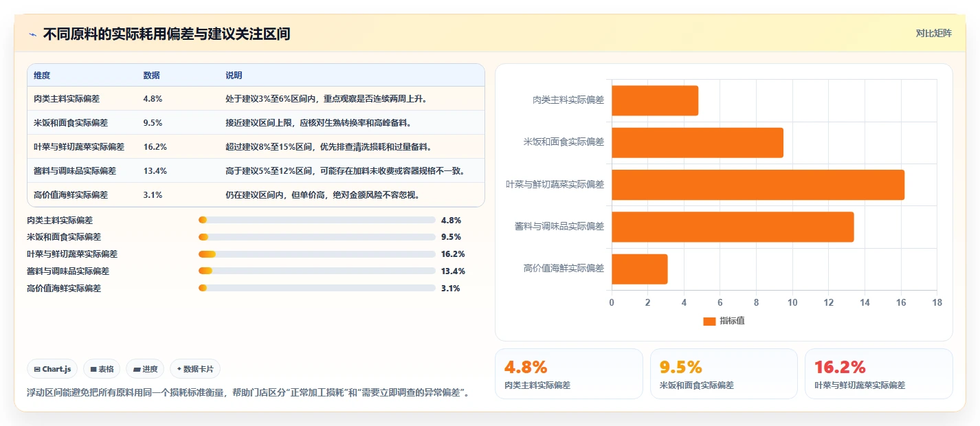The height and width of the screenshot is (426, 980).
Task: Click description about 加料未收费或容器规格
Action: [x=346, y=171]
